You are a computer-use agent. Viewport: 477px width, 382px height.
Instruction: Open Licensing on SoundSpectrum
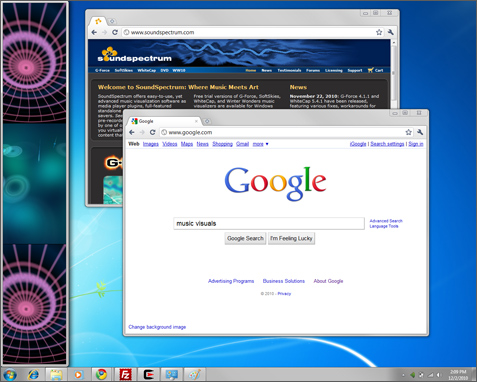pos(334,70)
